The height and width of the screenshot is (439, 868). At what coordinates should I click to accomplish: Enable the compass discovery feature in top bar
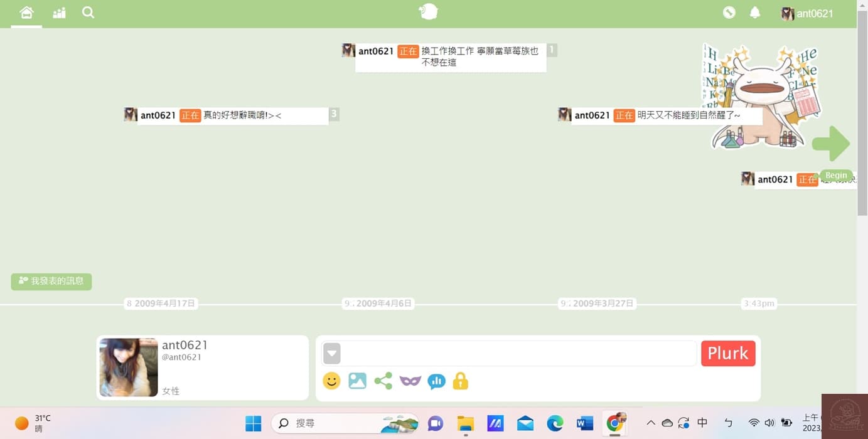729,12
